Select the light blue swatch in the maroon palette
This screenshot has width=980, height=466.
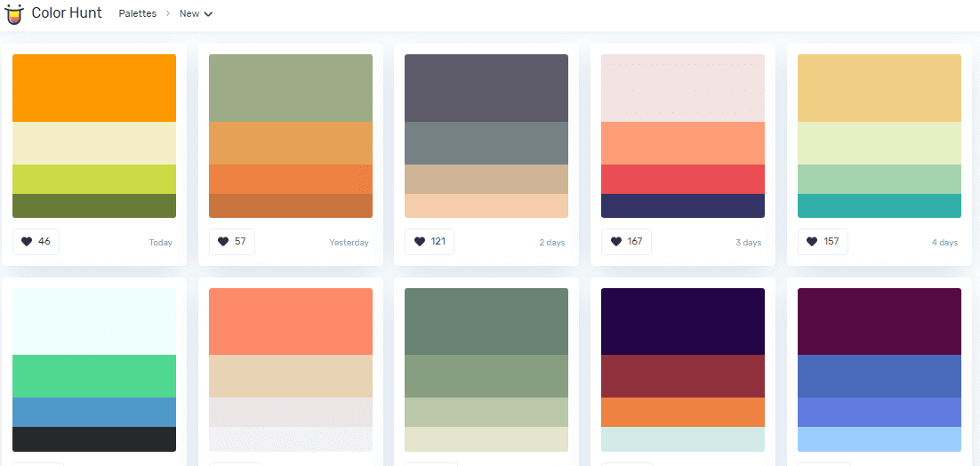[x=880, y=439]
